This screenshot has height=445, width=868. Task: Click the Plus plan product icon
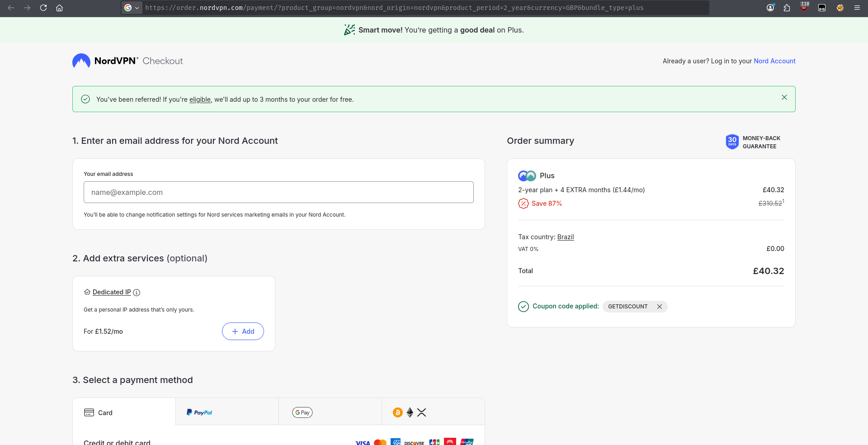coord(527,175)
